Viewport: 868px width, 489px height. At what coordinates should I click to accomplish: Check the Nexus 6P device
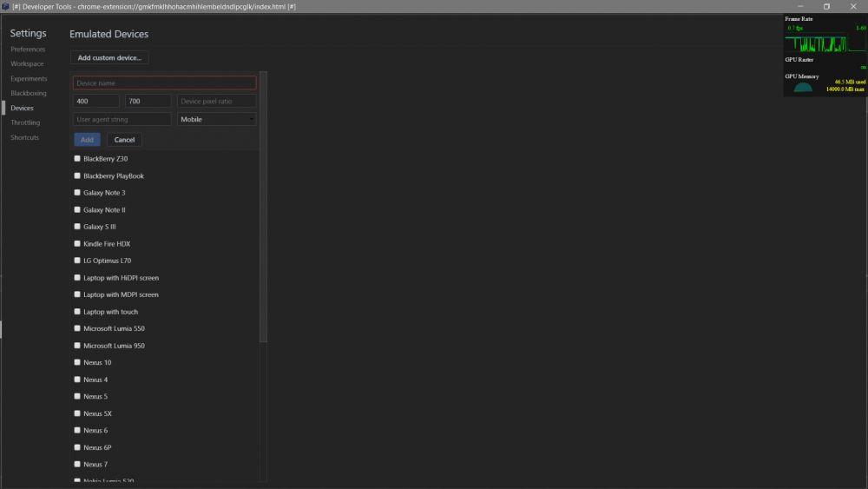77,447
